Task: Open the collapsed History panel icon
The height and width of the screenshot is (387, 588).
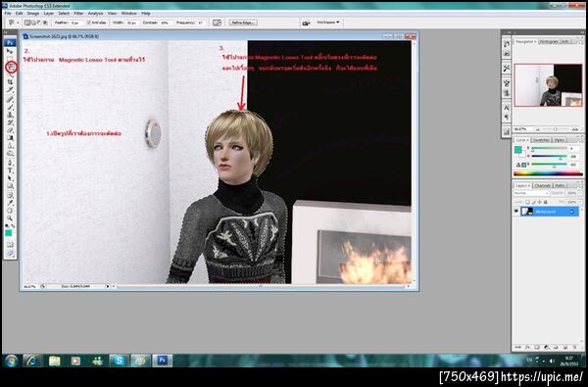Action: (x=507, y=44)
